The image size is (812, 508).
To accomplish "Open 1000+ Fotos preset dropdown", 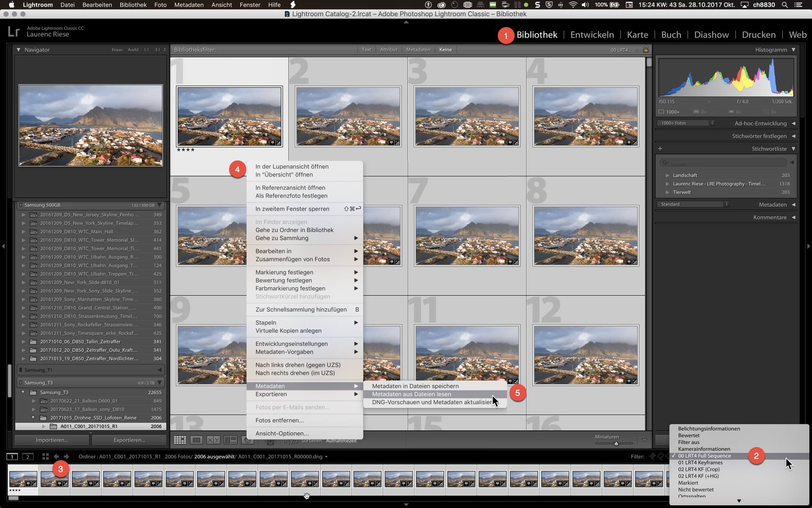I will tap(686, 123).
